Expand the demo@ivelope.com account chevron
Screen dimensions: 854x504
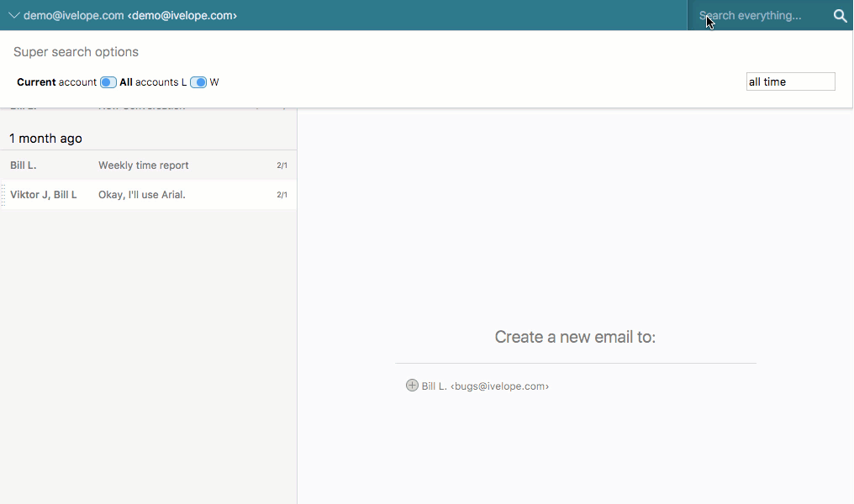point(14,16)
